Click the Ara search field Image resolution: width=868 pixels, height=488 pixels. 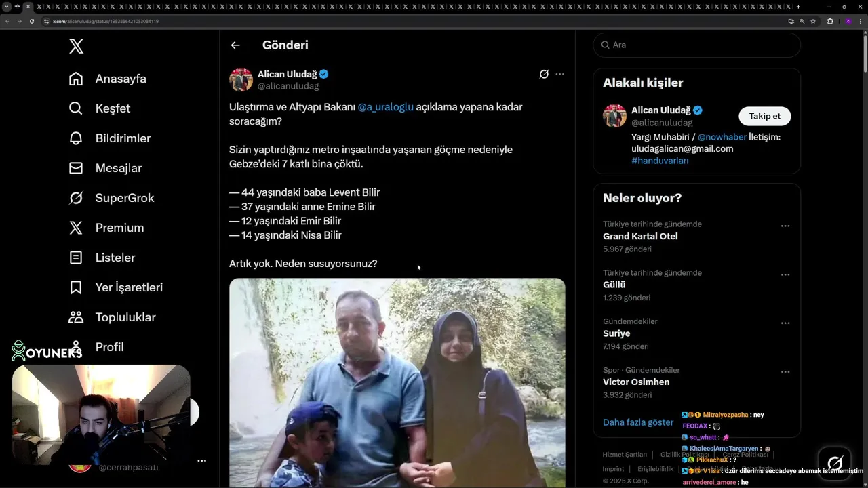pyautogui.click(x=696, y=45)
